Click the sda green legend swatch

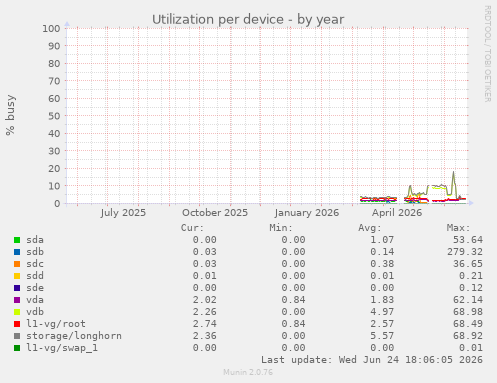tap(17, 240)
